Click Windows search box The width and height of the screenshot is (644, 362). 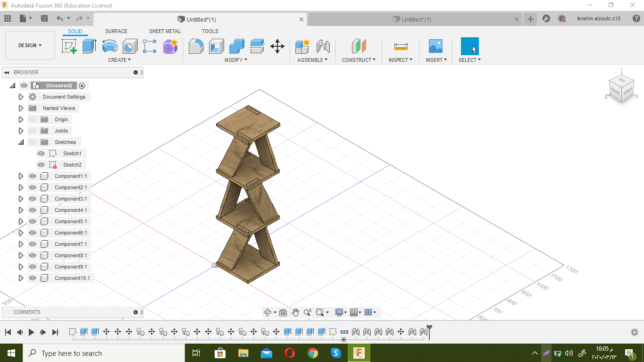click(104, 353)
